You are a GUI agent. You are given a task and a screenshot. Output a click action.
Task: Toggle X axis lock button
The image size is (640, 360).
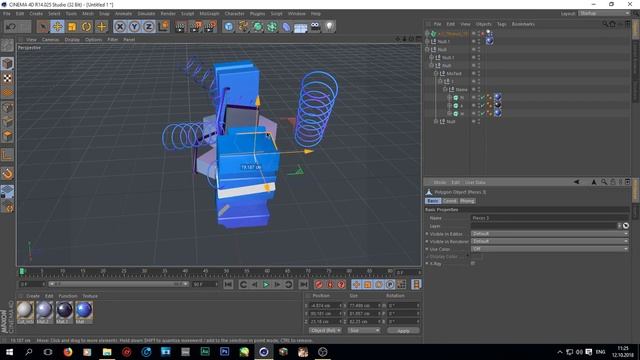coord(120,27)
